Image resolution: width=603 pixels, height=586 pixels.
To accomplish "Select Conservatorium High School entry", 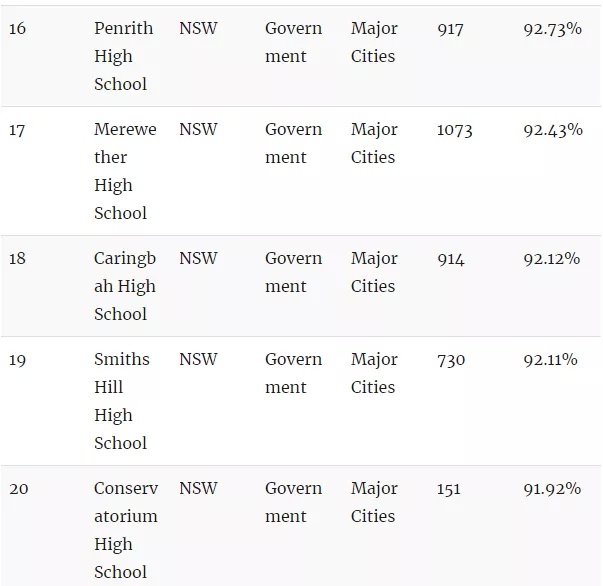I will click(126, 530).
